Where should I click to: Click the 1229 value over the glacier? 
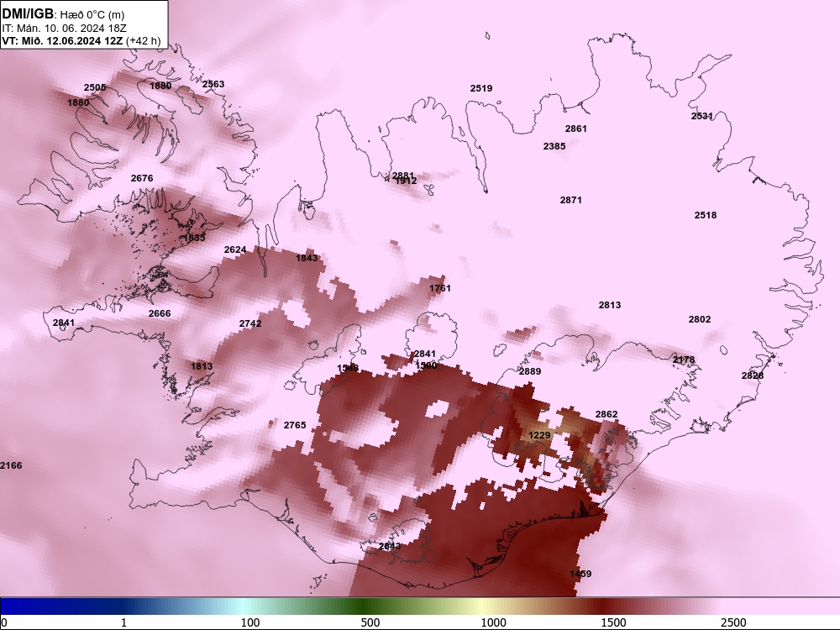(539, 435)
